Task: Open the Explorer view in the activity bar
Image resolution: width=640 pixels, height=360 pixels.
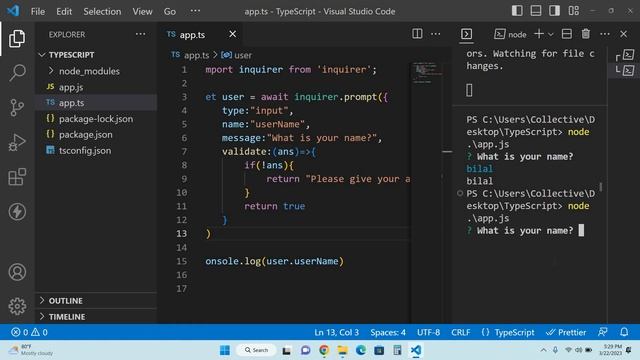Action: (x=17, y=38)
